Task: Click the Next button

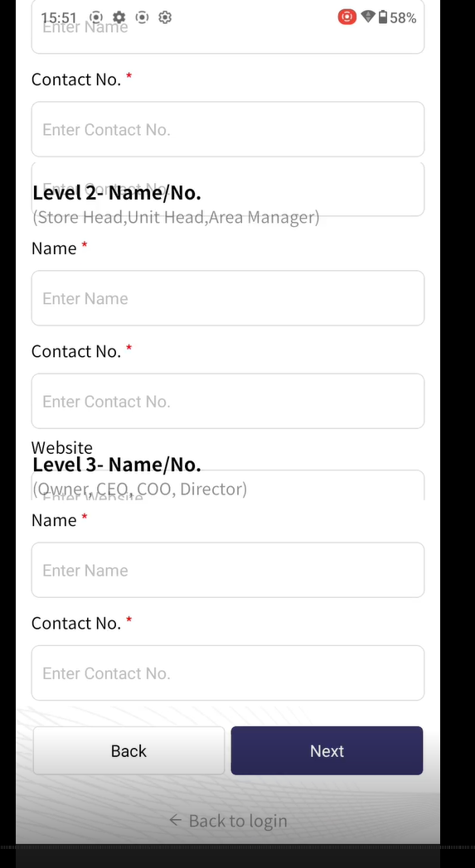Action: 327,750
